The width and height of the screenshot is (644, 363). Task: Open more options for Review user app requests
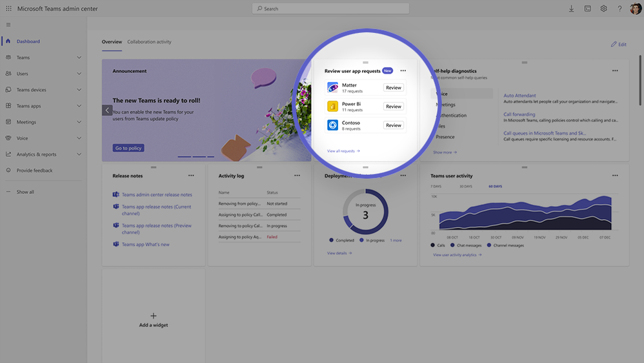point(403,70)
